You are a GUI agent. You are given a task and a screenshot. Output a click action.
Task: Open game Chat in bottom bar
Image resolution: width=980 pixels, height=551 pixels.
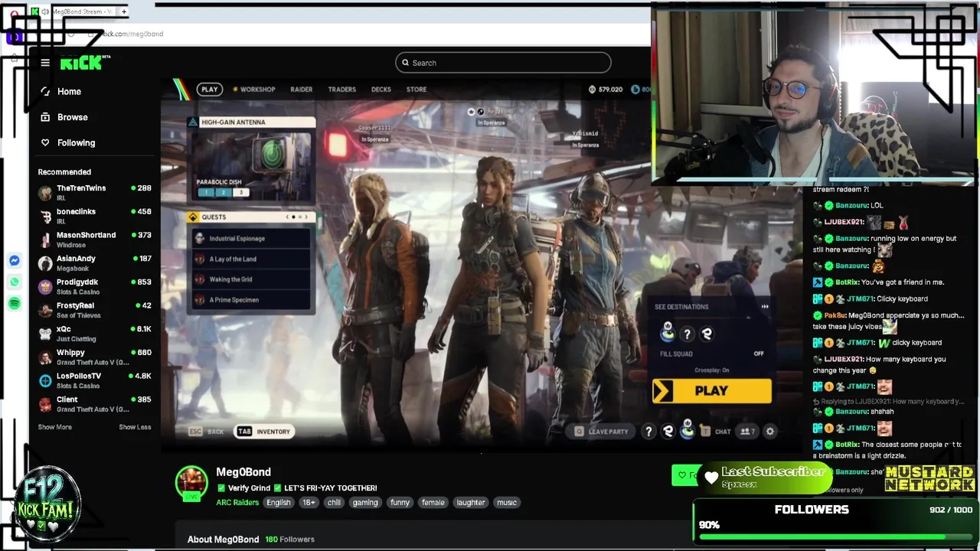point(716,432)
